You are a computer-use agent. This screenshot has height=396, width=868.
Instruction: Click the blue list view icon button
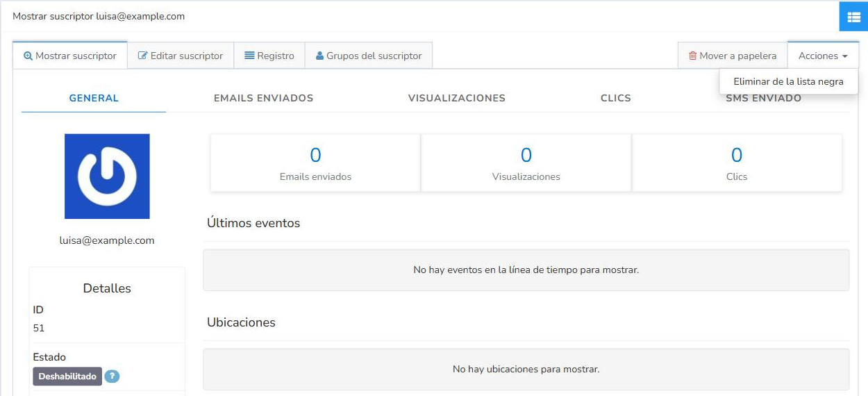pyautogui.click(x=853, y=17)
